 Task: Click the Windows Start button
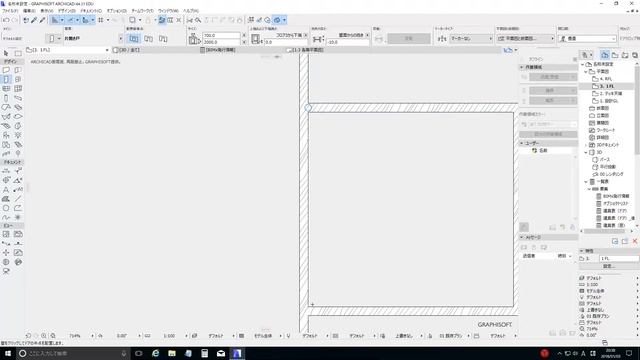pyautogui.click(x=8, y=353)
